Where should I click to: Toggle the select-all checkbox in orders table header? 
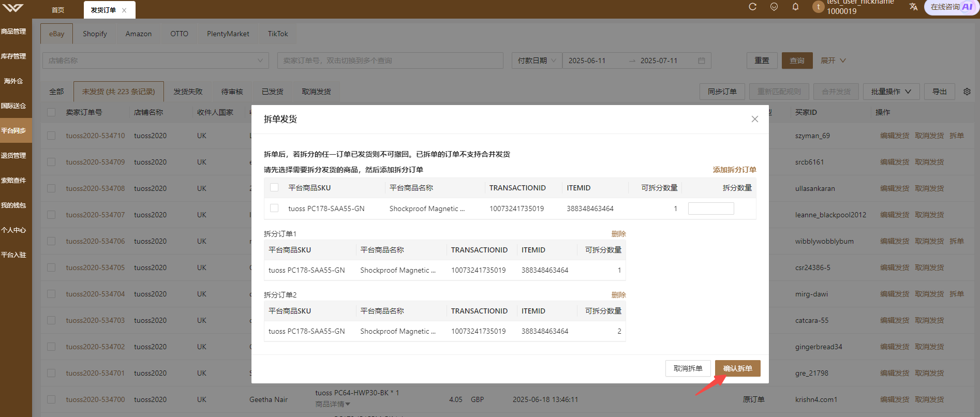[x=51, y=112]
